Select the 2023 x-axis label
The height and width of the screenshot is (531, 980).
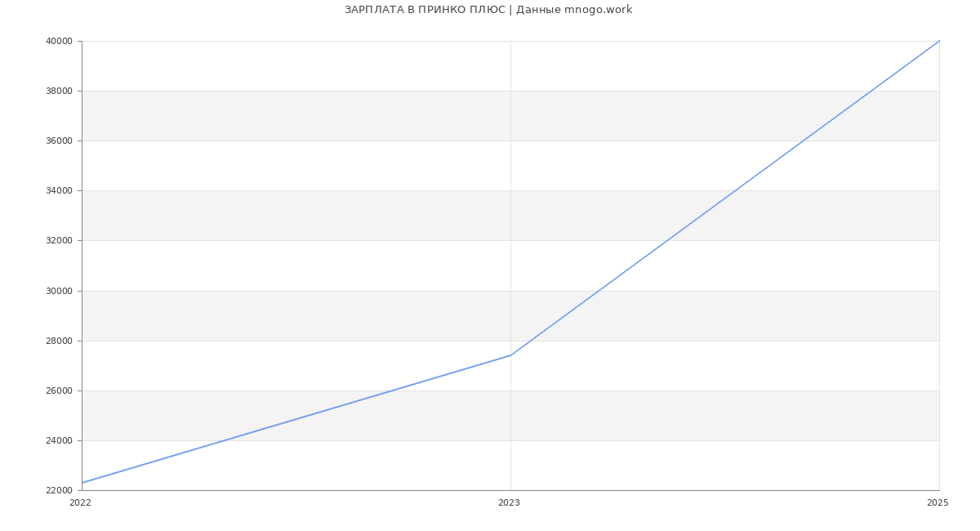click(509, 503)
